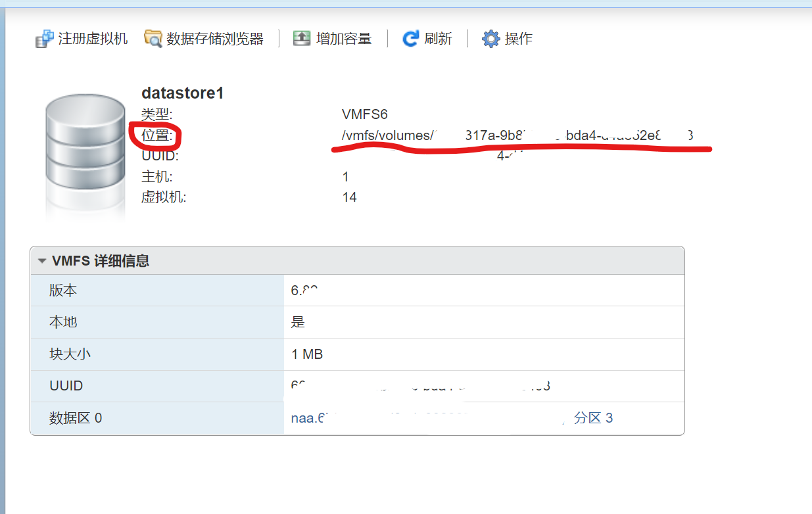Screen dimensions: 812x514
Task: Click the 分区 3 partition text
Action: [x=593, y=418]
